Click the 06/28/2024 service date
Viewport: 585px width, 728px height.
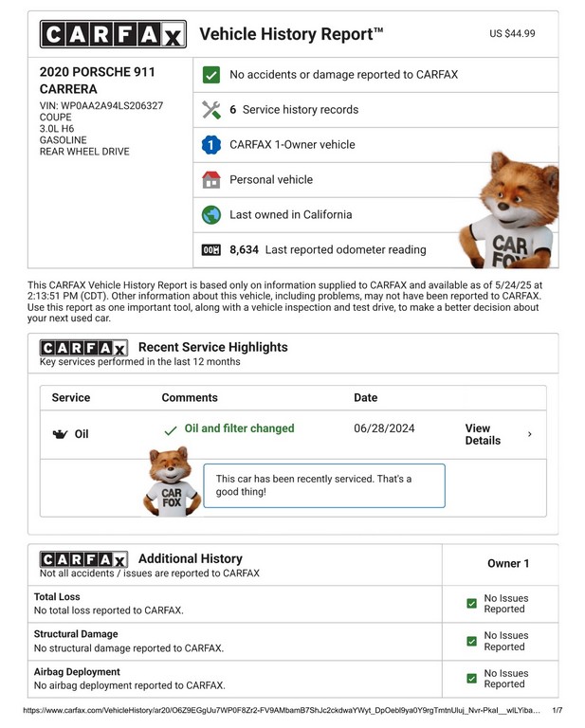pyautogui.click(x=384, y=428)
